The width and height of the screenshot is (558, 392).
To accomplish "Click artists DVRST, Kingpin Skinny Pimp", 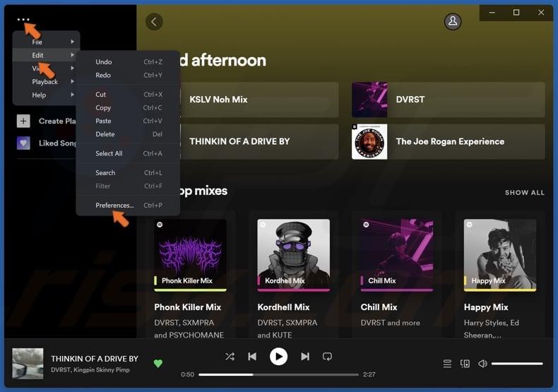I will [x=90, y=370].
